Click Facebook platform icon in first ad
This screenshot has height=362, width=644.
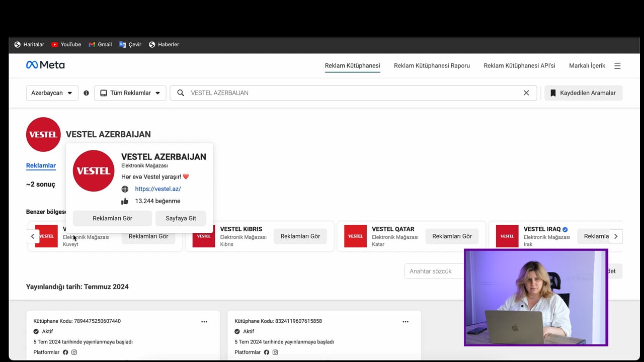(x=65, y=352)
